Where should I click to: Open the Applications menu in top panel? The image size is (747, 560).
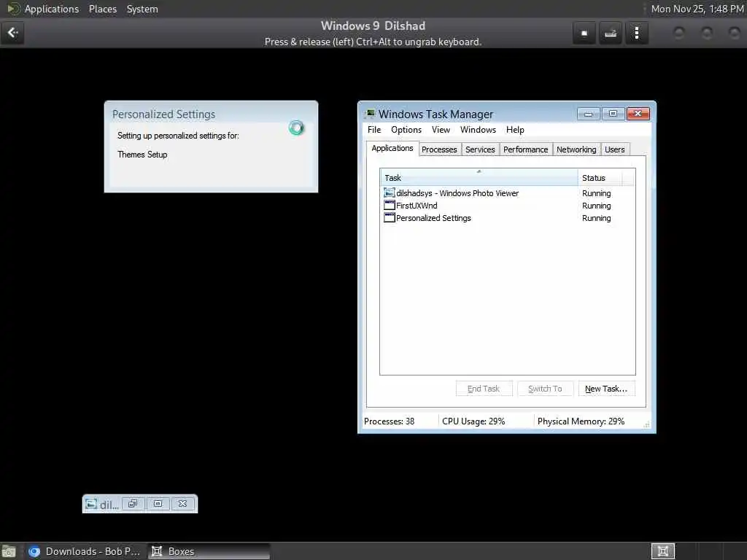point(52,9)
